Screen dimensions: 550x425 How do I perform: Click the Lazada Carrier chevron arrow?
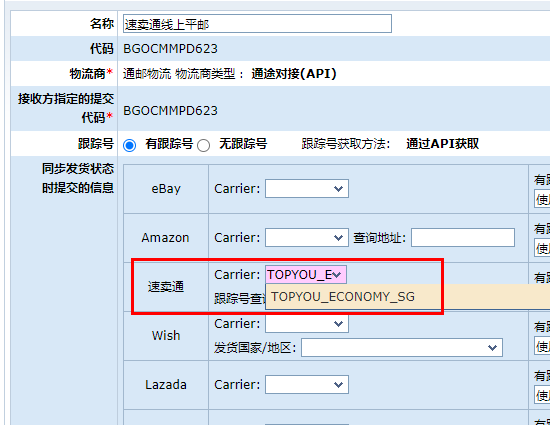[338, 385]
